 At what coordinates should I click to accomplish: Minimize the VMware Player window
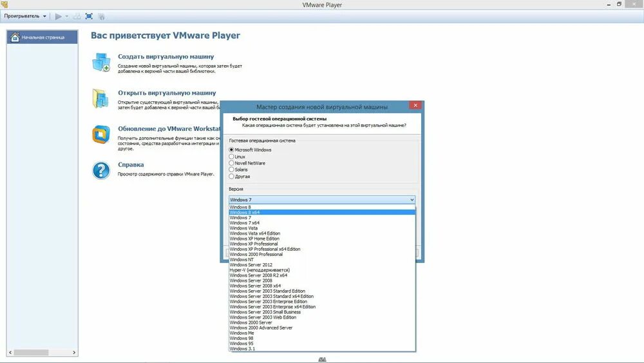pyautogui.click(x=609, y=5)
